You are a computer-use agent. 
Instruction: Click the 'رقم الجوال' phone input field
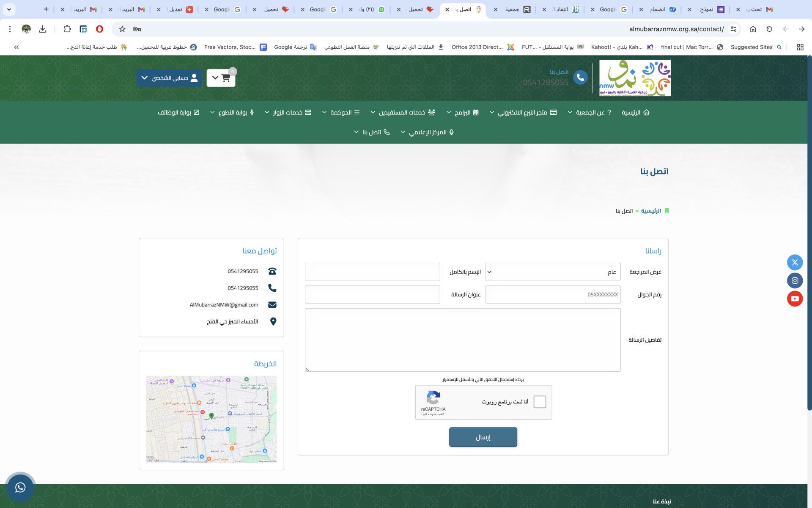coord(553,295)
